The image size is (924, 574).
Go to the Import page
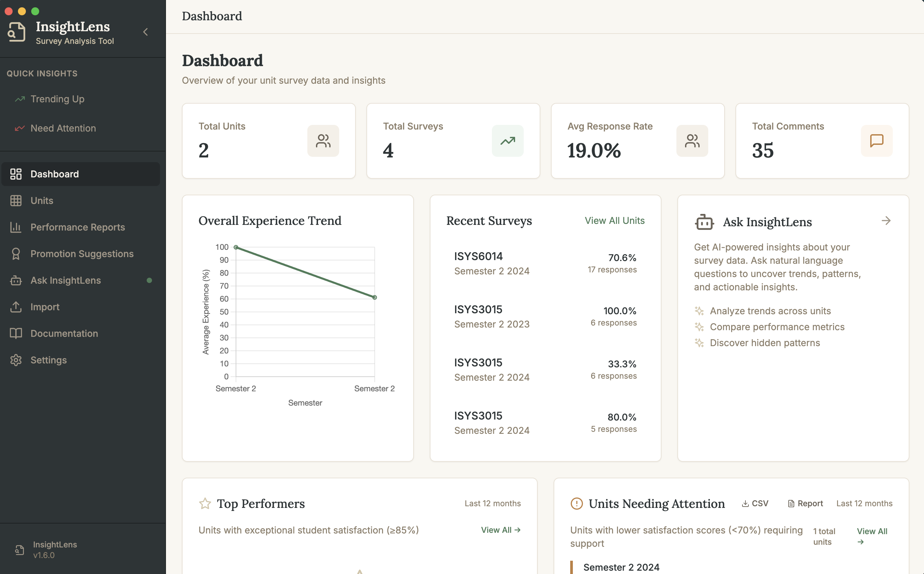[x=45, y=307]
